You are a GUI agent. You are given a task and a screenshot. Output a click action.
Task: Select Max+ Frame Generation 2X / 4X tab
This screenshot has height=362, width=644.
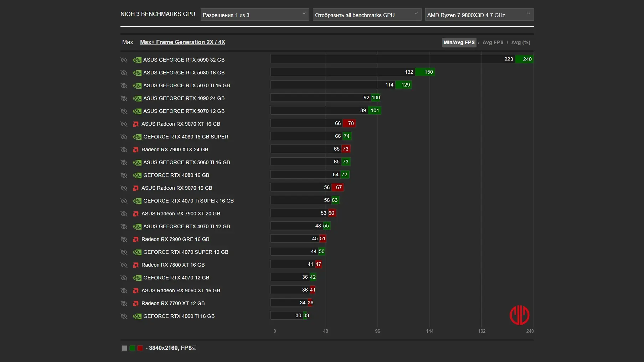(182, 42)
